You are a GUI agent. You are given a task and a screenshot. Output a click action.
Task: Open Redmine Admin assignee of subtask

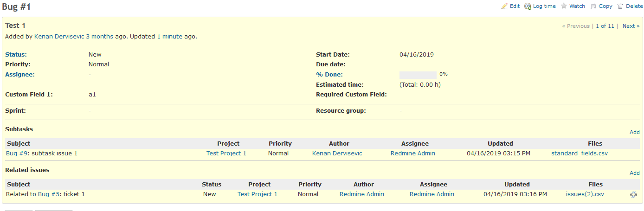point(413,153)
